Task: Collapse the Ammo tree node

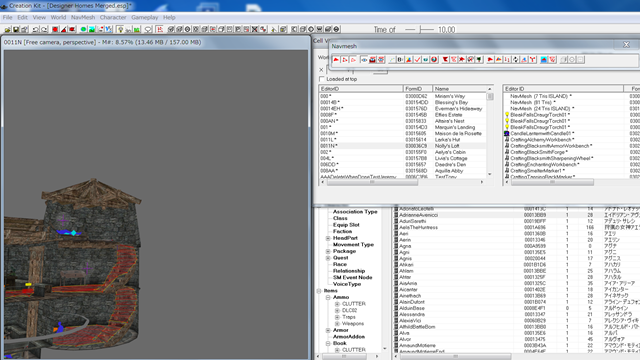Action: pos(328,298)
